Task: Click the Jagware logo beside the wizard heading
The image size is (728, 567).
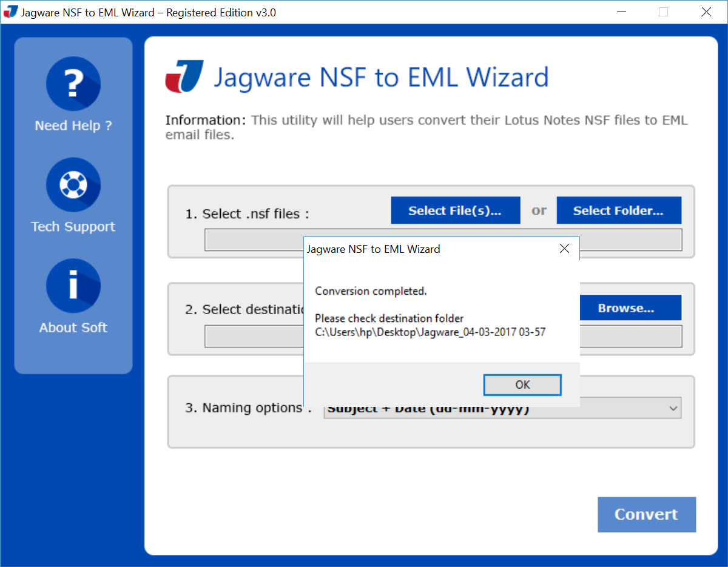Action: tap(184, 76)
